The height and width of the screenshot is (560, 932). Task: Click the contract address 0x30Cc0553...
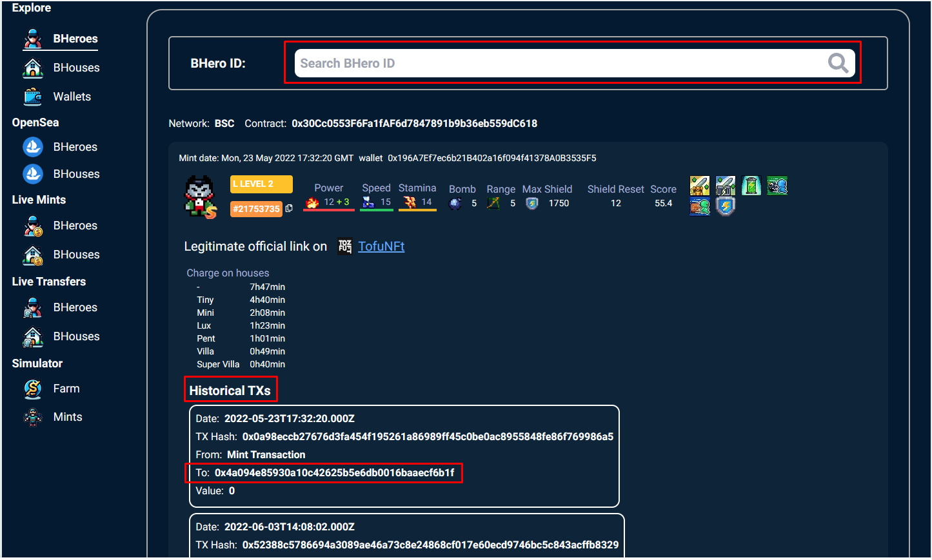coord(414,123)
